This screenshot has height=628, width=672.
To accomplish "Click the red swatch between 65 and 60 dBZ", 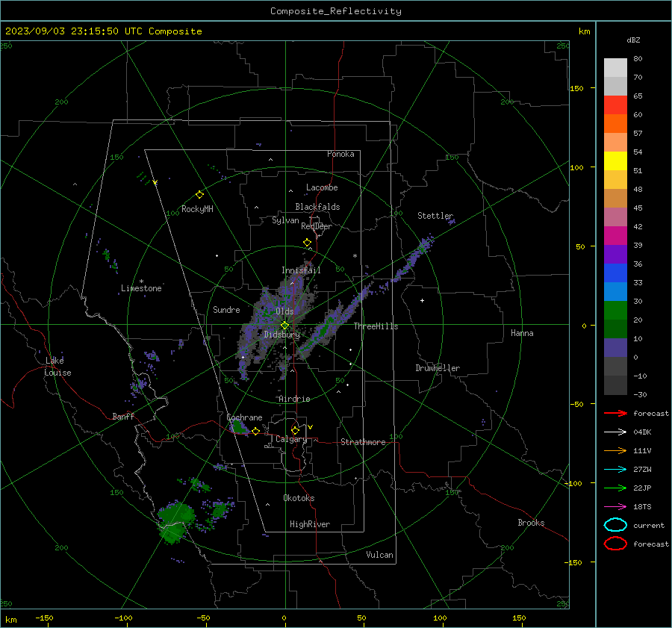I will pos(615,105).
